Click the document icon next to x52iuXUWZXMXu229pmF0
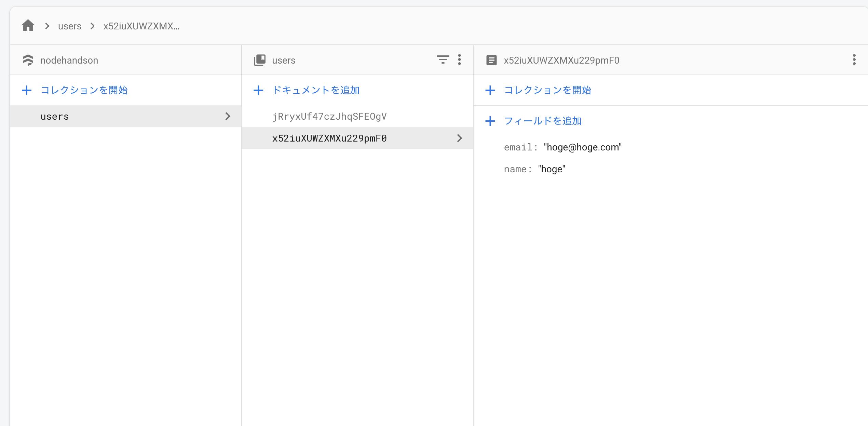 [491, 60]
